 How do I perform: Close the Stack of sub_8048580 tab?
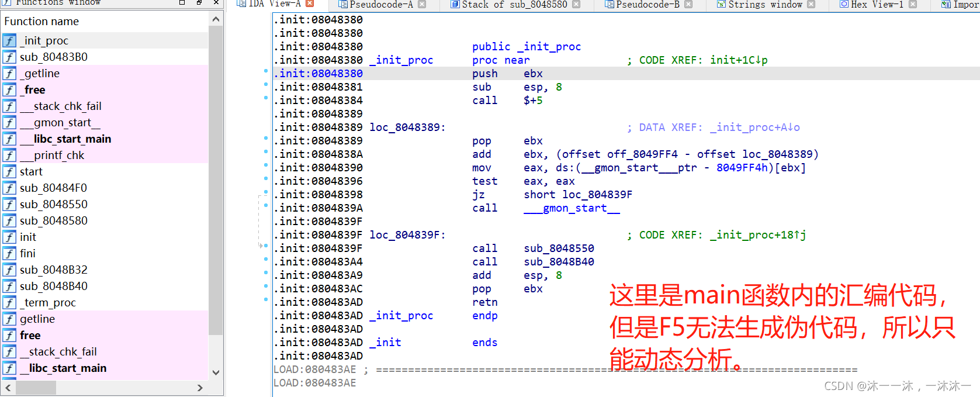click(576, 4)
